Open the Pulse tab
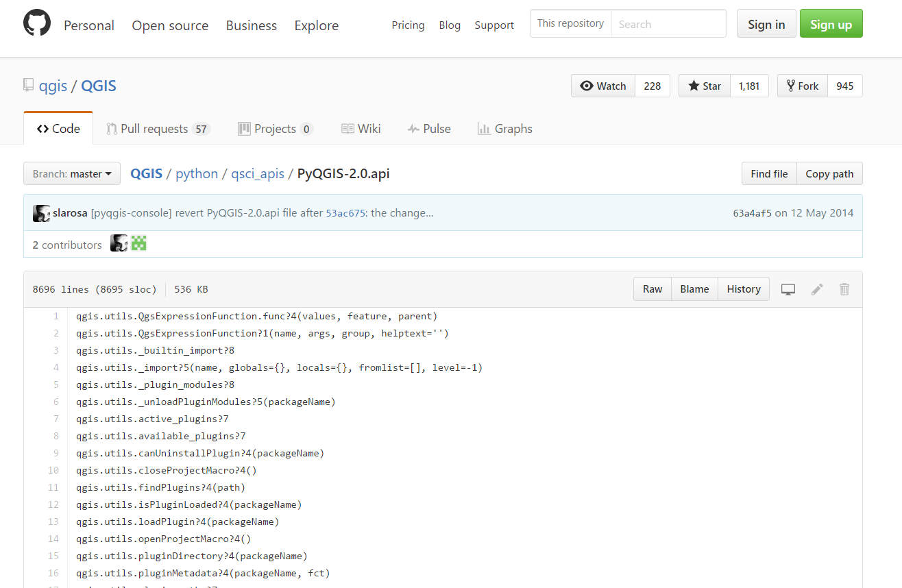This screenshot has width=902, height=588. [429, 129]
